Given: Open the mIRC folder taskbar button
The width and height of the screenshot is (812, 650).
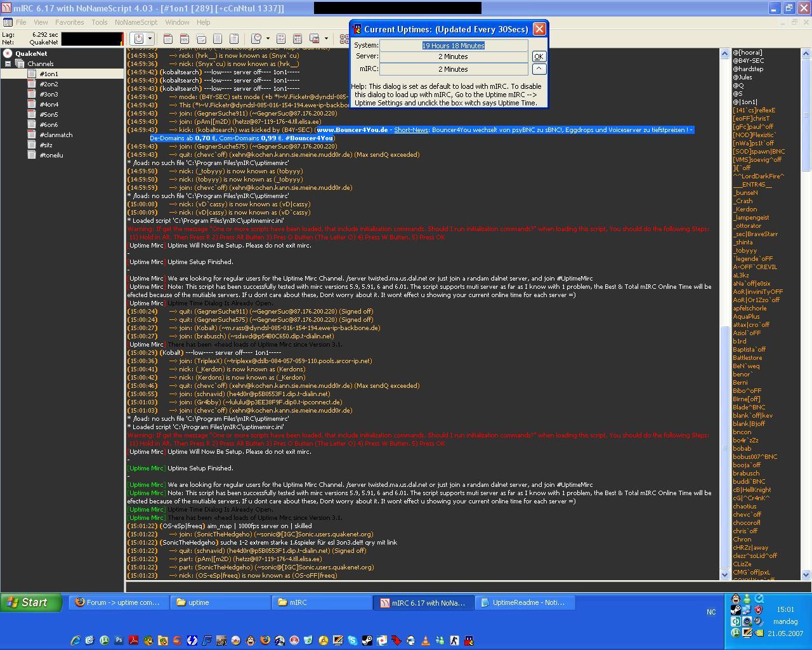Looking at the screenshot, I should [x=322, y=602].
